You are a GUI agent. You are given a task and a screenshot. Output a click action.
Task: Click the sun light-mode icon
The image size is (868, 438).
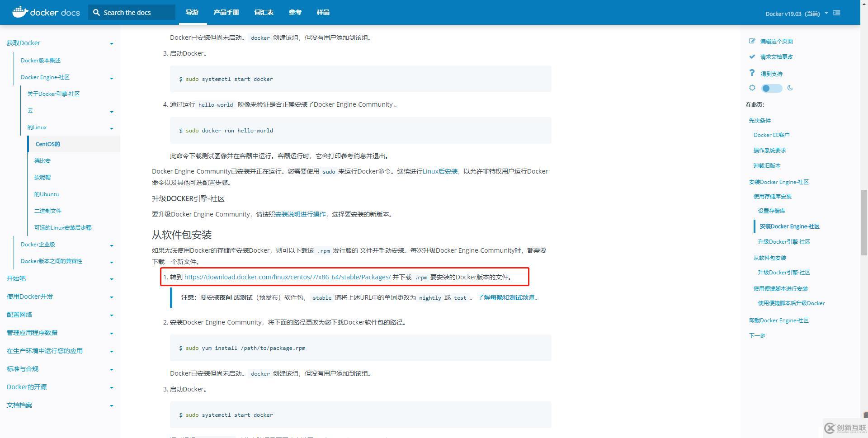coord(752,88)
